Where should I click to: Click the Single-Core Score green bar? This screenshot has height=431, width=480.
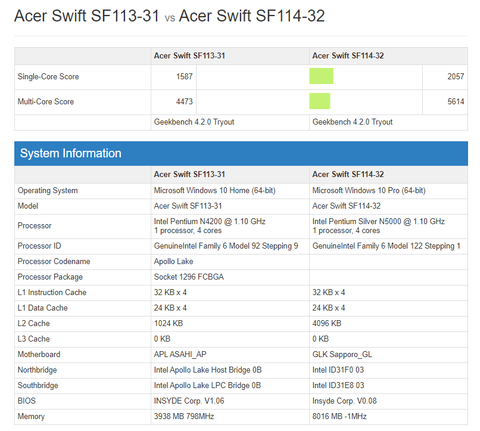[321, 76]
